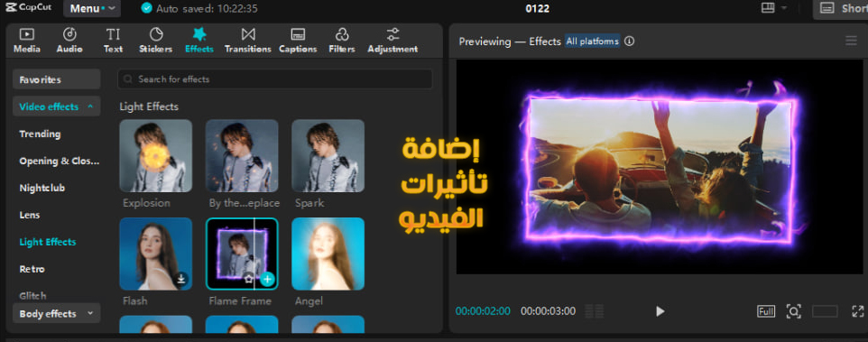The width and height of the screenshot is (868, 342).
Task: Click the info icon beside All platforms
Action: coord(630,41)
